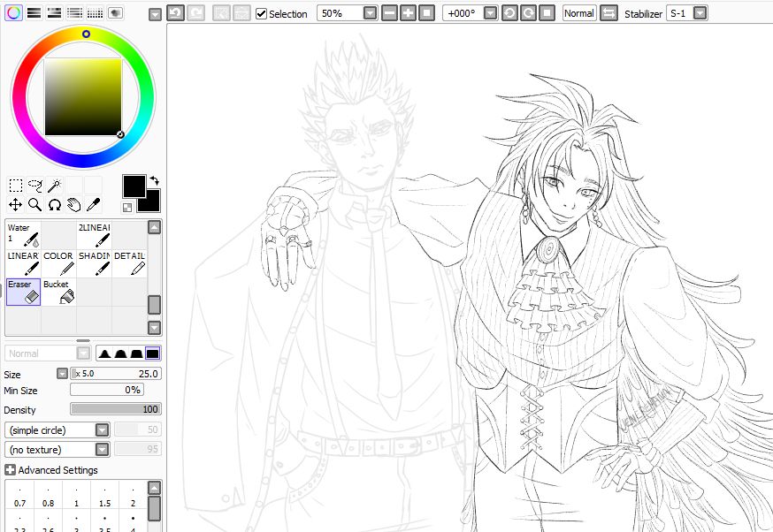Select the Magic Wand tool
Screen dimensions: 773x532
[54, 186]
